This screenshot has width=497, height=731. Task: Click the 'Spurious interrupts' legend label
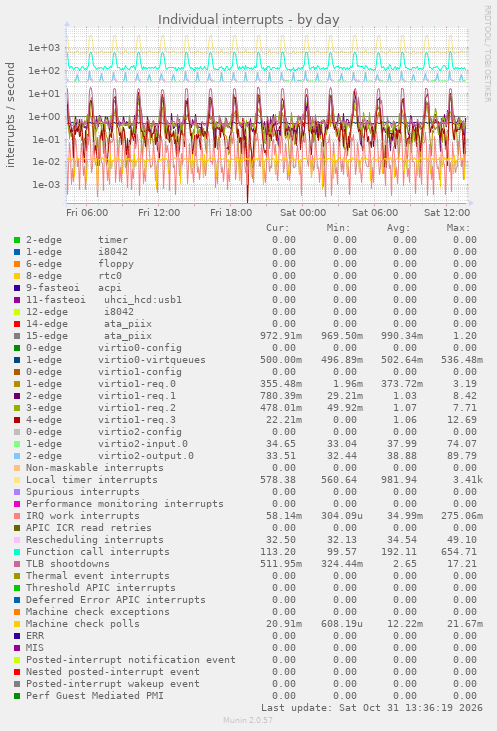click(x=83, y=492)
